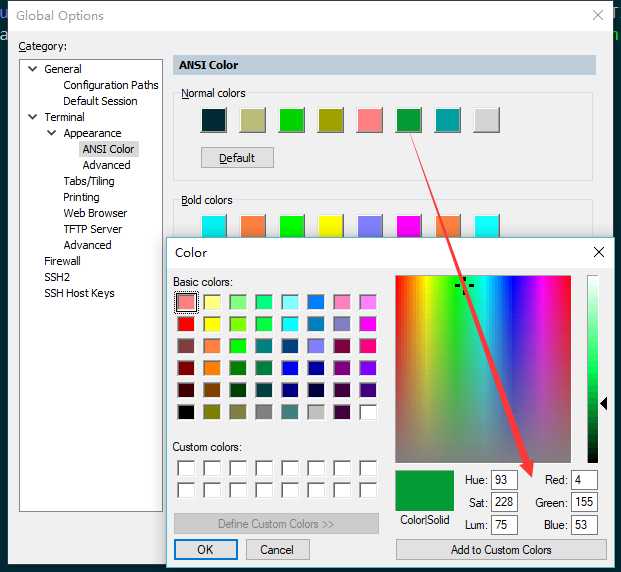This screenshot has width=621, height=572.
Task: Click the luminosity slider arrow
Action: click(604, 404)
